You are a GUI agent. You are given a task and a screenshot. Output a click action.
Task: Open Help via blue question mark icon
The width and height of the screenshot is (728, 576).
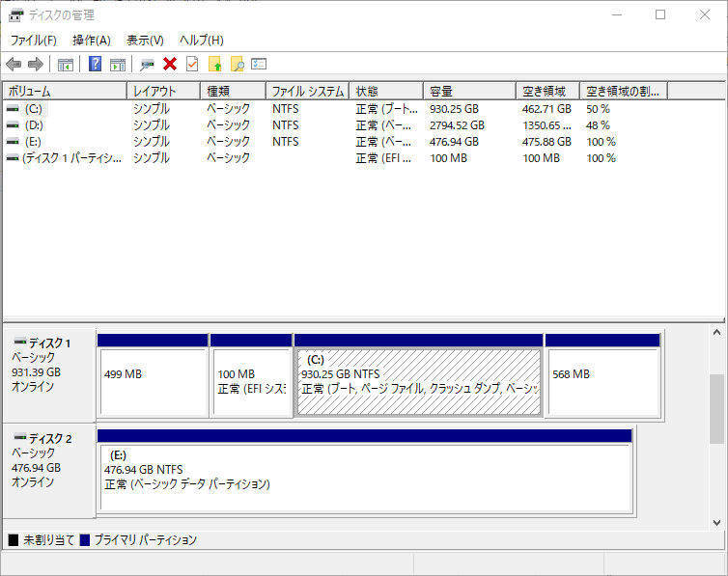[96, 64]
